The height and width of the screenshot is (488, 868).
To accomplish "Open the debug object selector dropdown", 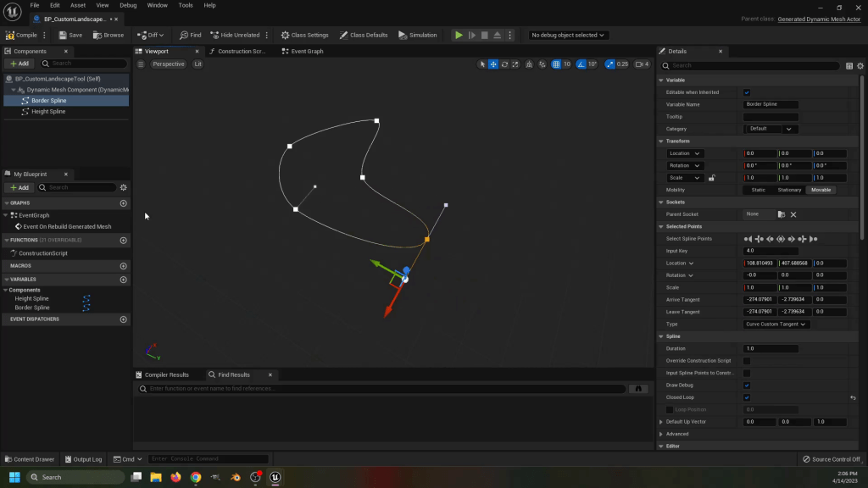I will 568,35.
